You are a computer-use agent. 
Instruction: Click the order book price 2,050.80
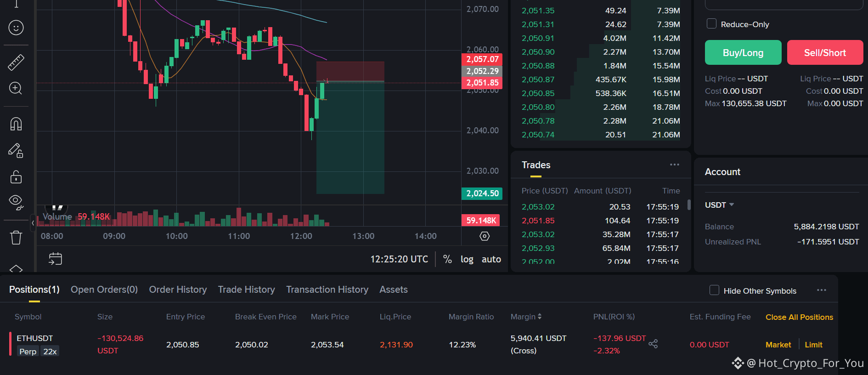click(538, 107)
